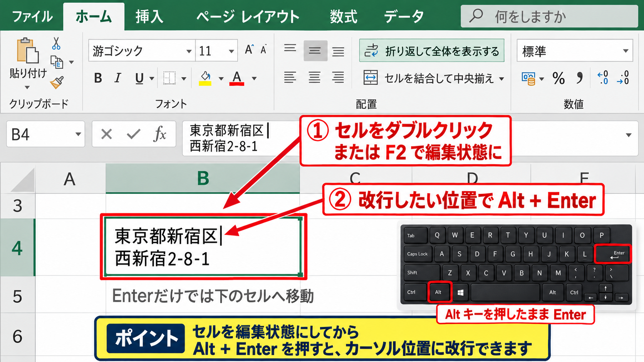The width and height of the screenshot is (644, 362).
Task: Confirm entry with the checkmark button
Action: pos(133,134)
